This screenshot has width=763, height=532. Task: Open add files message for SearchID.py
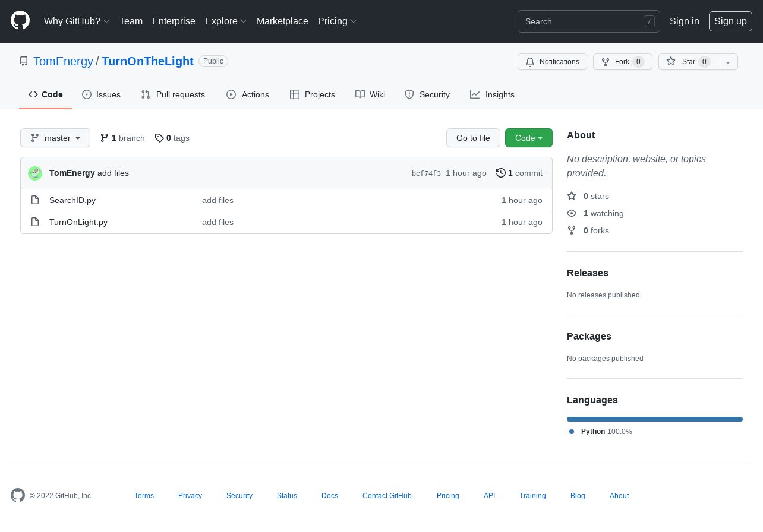(217, 200)
